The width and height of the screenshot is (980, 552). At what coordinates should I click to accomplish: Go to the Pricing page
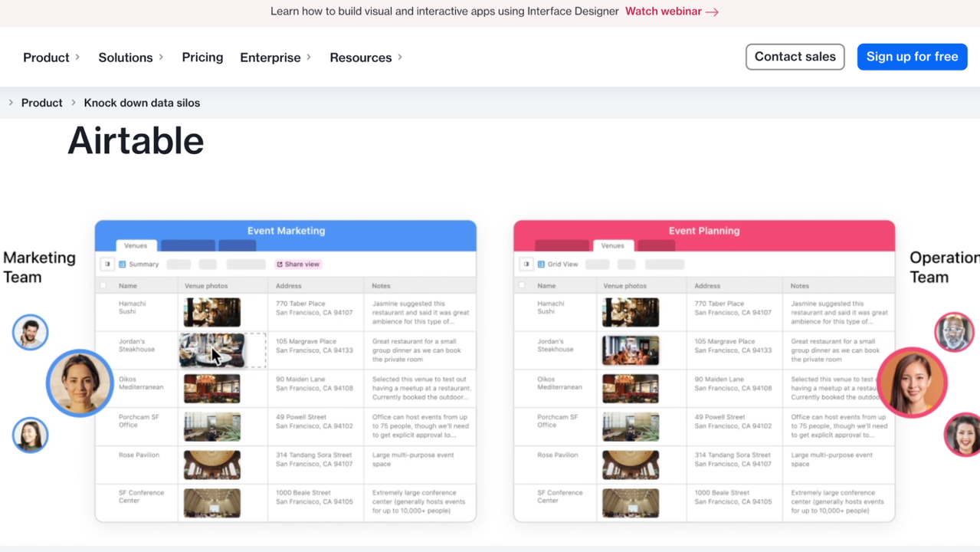202,58
